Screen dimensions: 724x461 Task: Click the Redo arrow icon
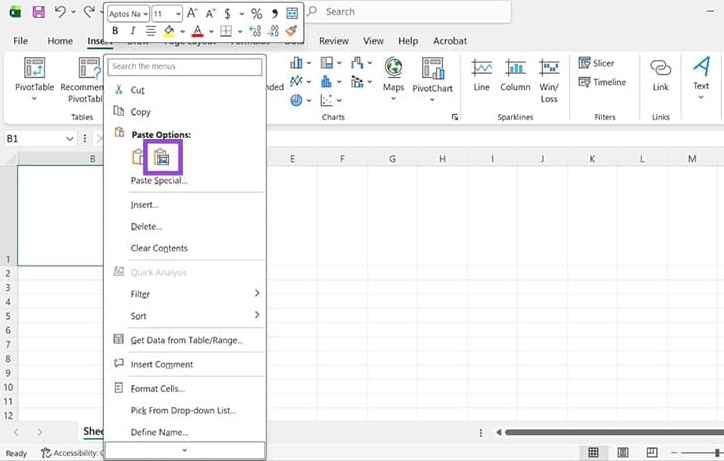(89, 12)
